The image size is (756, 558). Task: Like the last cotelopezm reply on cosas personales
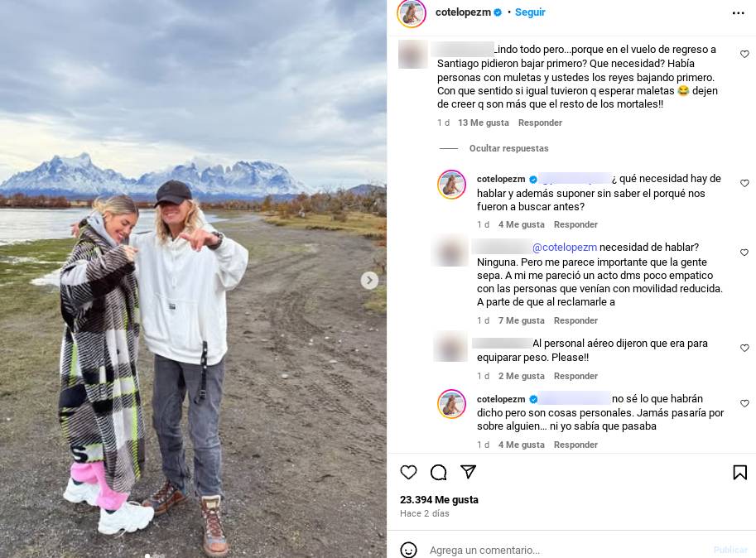744,403
